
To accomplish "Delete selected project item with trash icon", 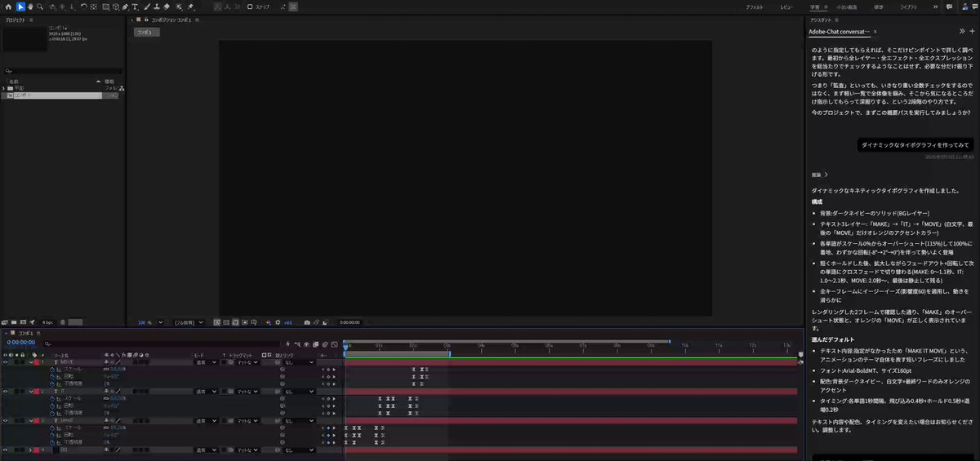I will click(63, 322).
